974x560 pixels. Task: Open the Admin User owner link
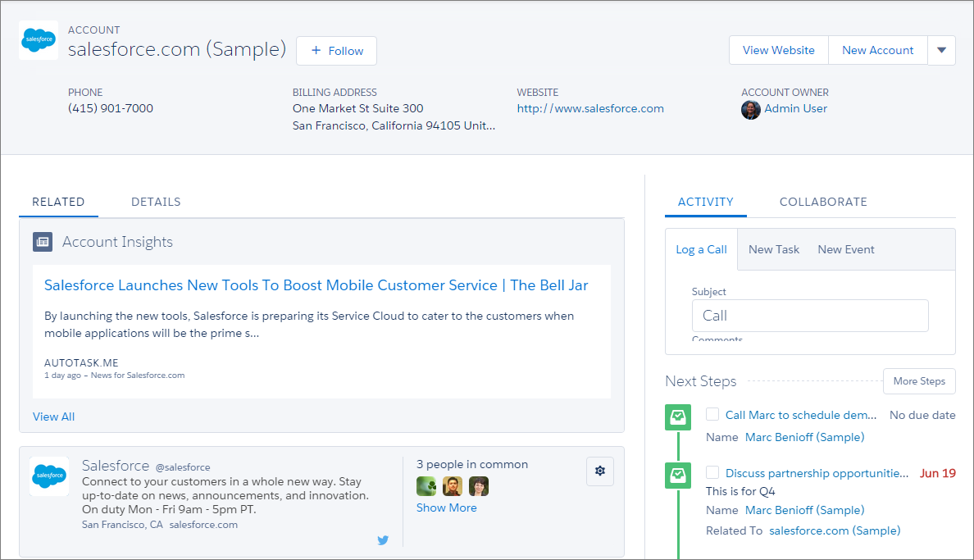pos(796,108)
